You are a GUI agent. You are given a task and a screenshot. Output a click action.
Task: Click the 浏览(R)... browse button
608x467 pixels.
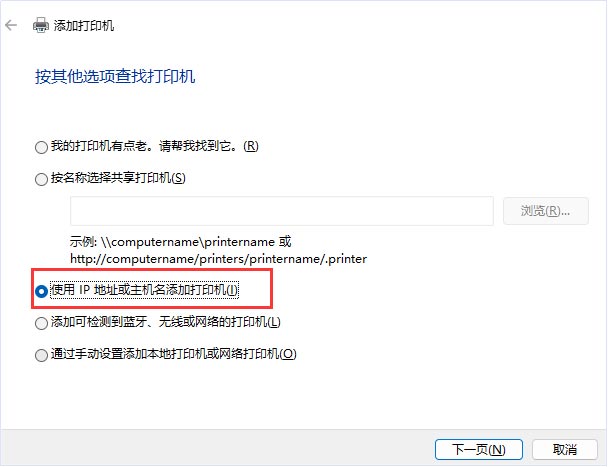(546, 211)
